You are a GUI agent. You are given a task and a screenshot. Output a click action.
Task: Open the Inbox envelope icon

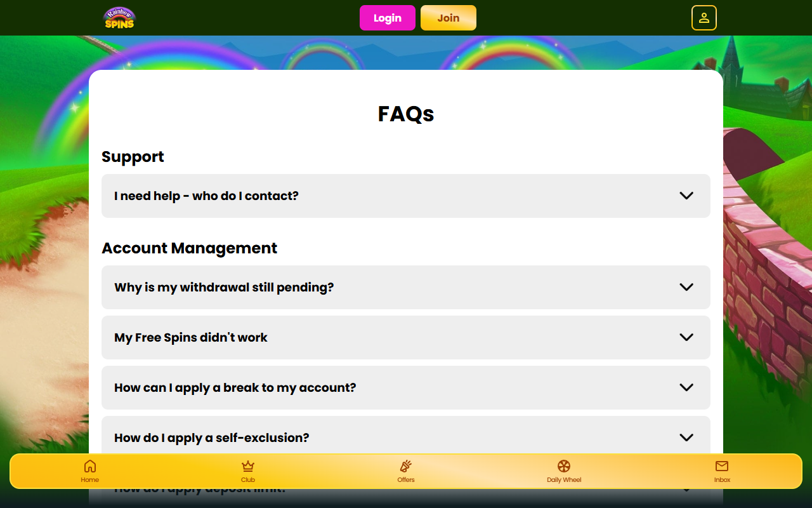(x=721, y=465)
